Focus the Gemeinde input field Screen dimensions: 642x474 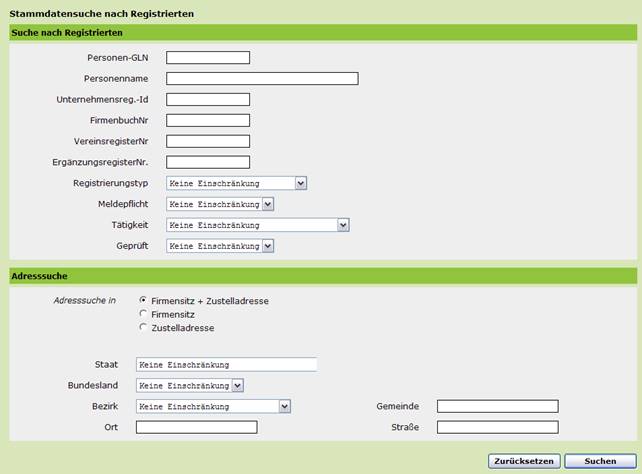(497, 406)
